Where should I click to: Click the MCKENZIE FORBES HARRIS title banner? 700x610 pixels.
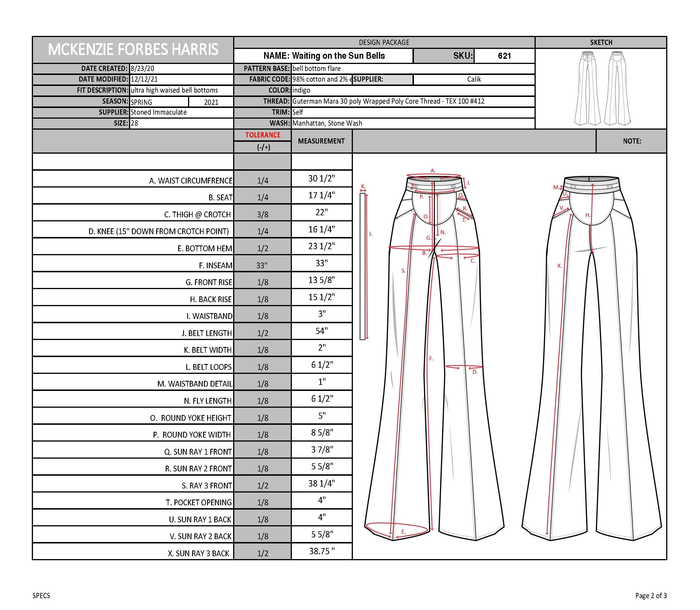[x=133, y=50]
